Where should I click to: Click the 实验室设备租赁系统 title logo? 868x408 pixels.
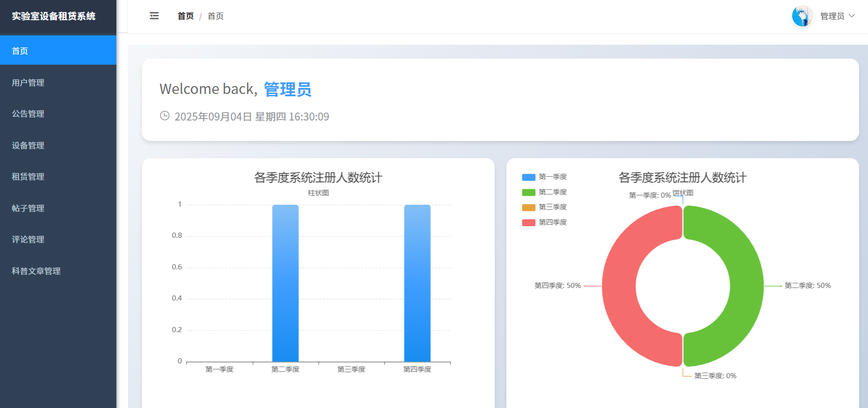pos(54,16)
